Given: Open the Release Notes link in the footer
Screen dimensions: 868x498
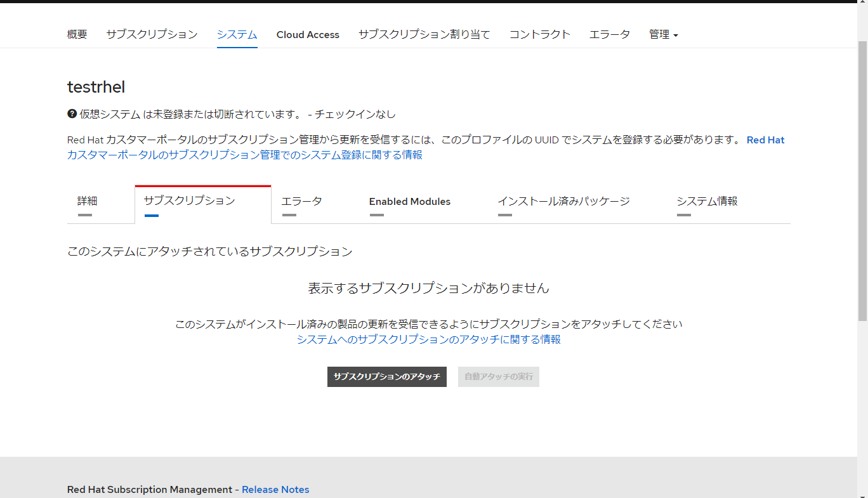Looking at the screenshot, I should point(275,489).
